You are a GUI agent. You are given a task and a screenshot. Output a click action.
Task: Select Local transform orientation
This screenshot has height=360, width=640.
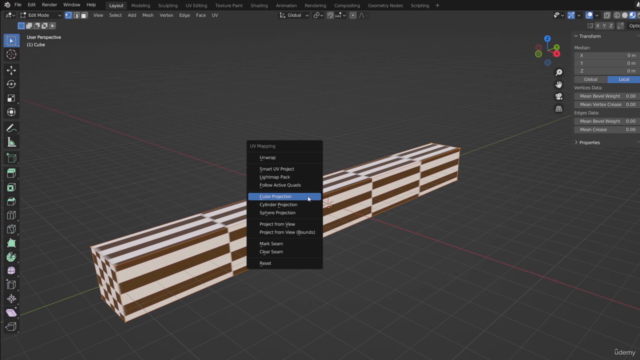click(623, 79)
